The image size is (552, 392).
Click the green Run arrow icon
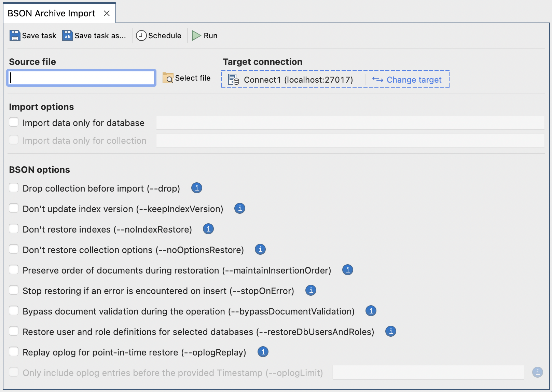(196, 35)
